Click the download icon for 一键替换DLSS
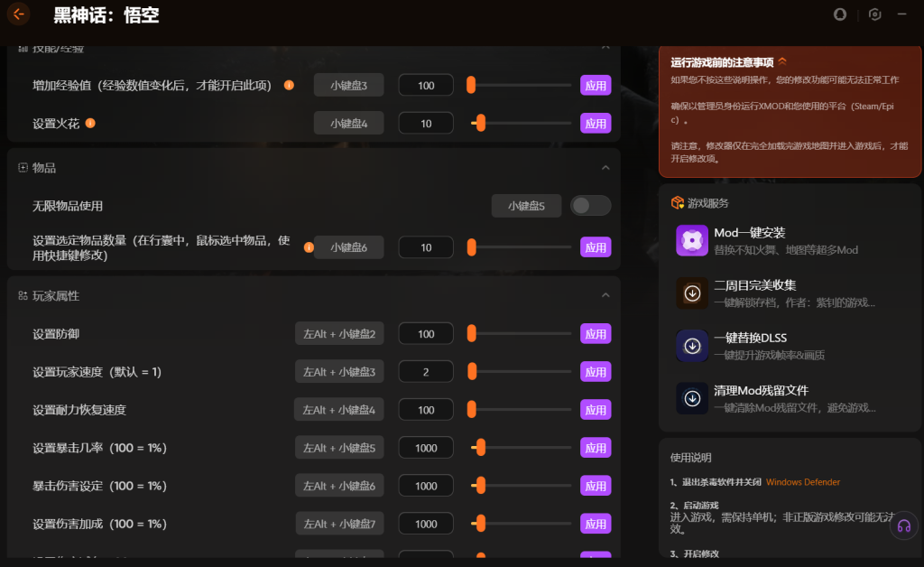 point(692,346)
